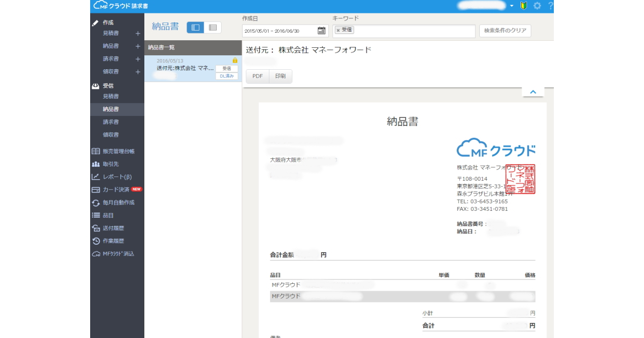Screen dimensions: 644x338
Task: Open the calendar icon in 作成日 field
Action: tap(321, 31)
